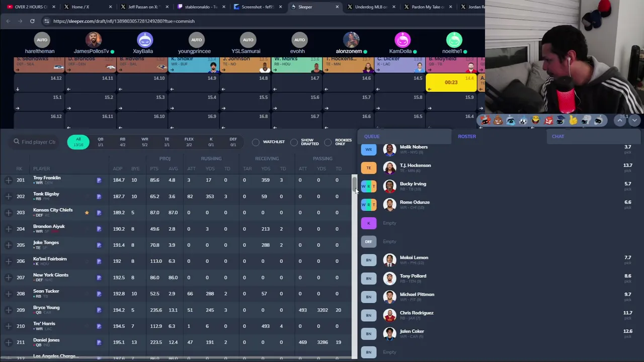Close the Sleeper browser tab
This screenshot has width=644, height=362.
(337, 7)
